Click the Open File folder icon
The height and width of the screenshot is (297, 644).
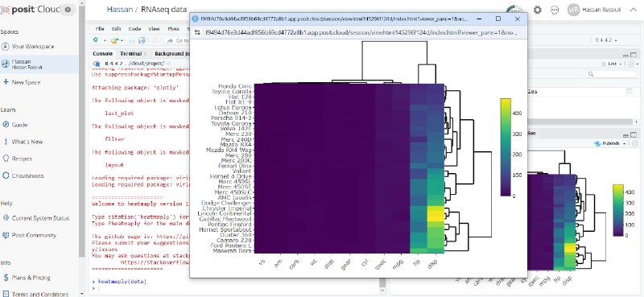point(114,40)
